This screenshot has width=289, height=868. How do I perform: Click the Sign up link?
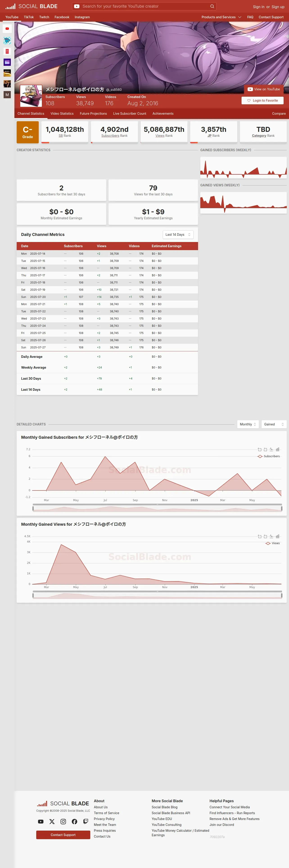point(278,7)
